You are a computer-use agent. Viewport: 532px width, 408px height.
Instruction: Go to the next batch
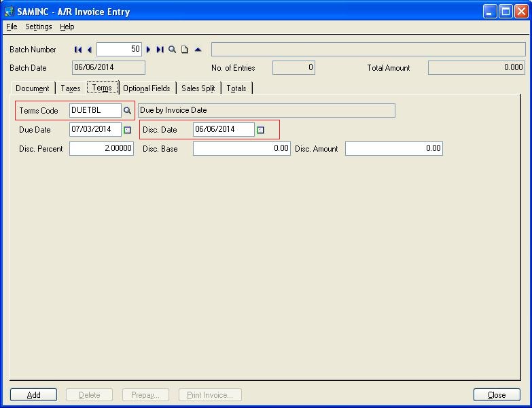pos(149,50)
